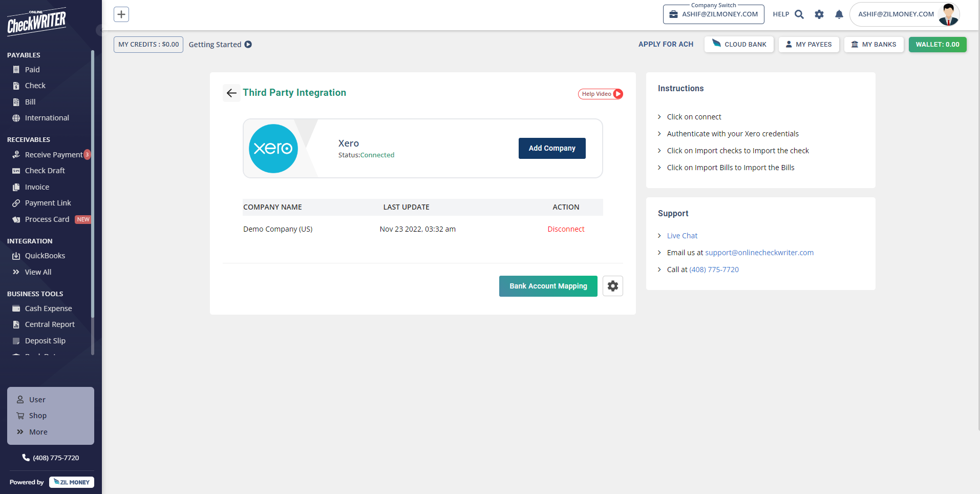Image resolution: width=980 pixels, height=494 pixels.
Task: Open International payments
Action: 47,118
